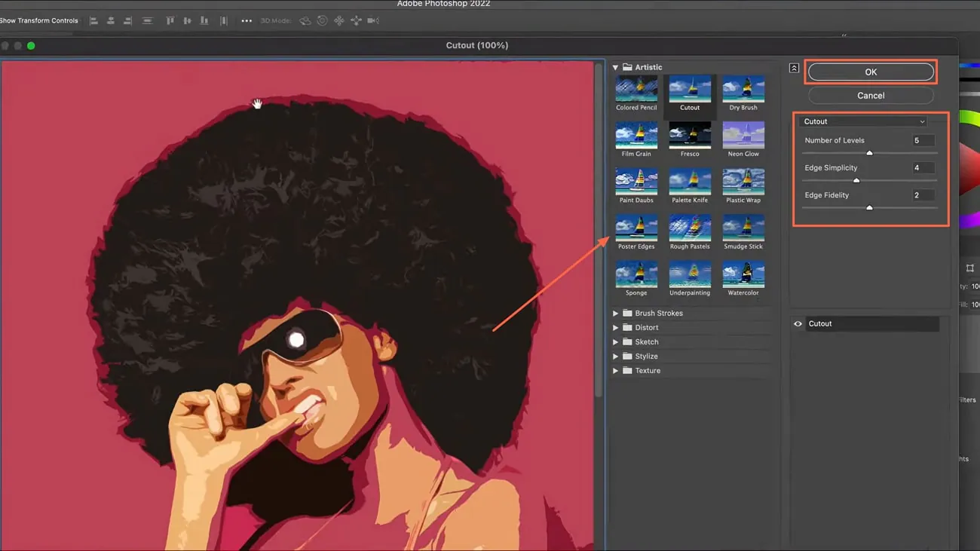Adjust the Number of Levels slider
Viewport: 980px width, 551px height.
pos(869,153)
